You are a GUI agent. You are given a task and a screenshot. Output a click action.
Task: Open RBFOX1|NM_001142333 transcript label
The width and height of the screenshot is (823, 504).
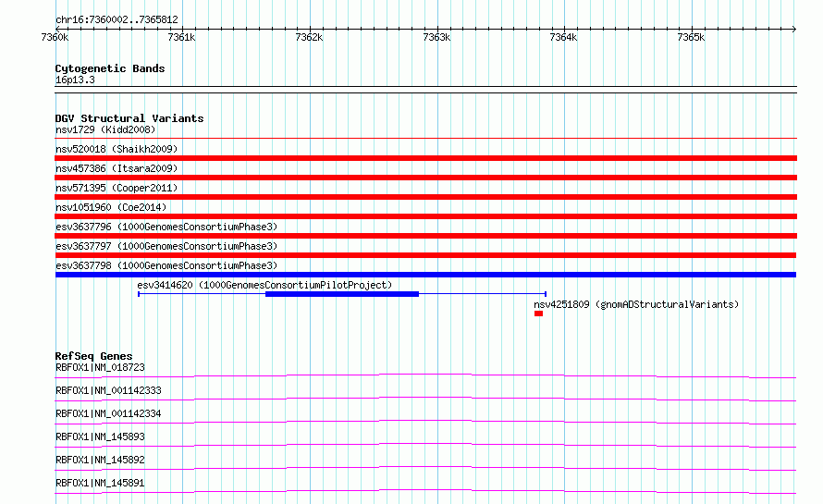(x=108, y=390)
